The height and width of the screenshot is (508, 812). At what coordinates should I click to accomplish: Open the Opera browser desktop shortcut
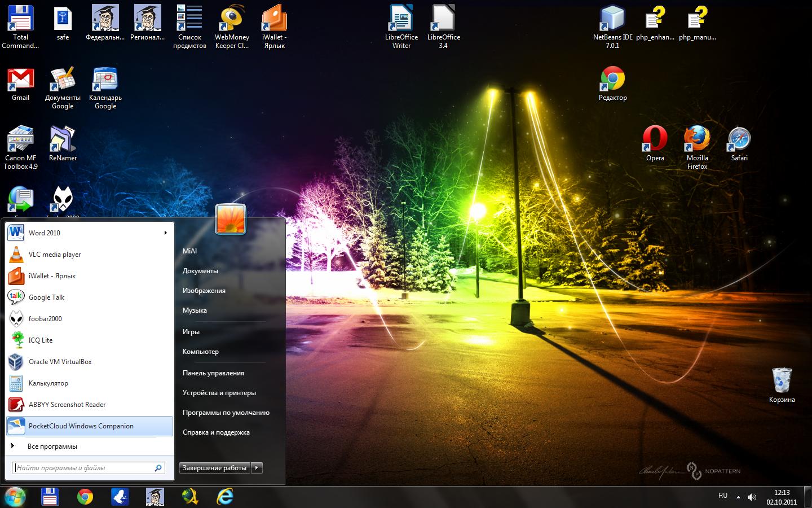click(x=655, y=139)
